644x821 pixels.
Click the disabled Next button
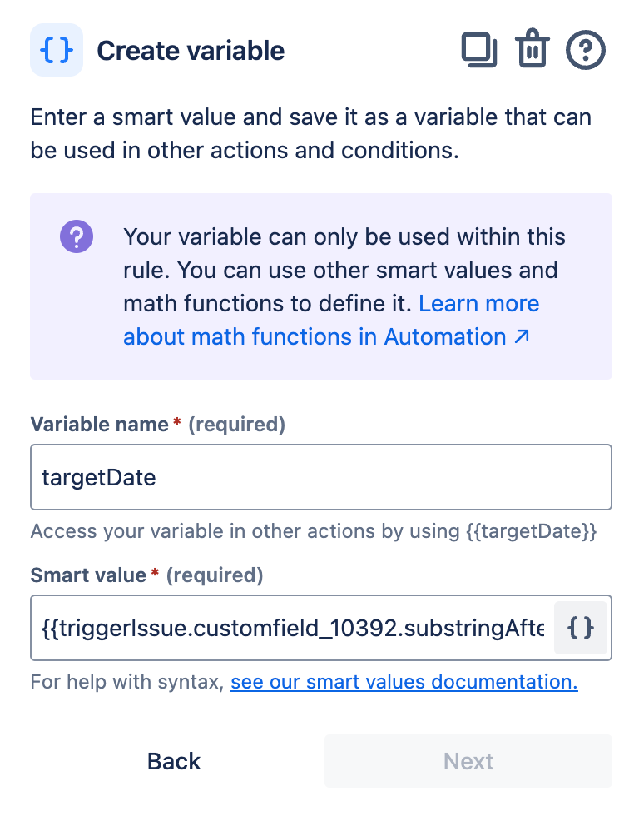pyautogui.click(x=468, y=760)
